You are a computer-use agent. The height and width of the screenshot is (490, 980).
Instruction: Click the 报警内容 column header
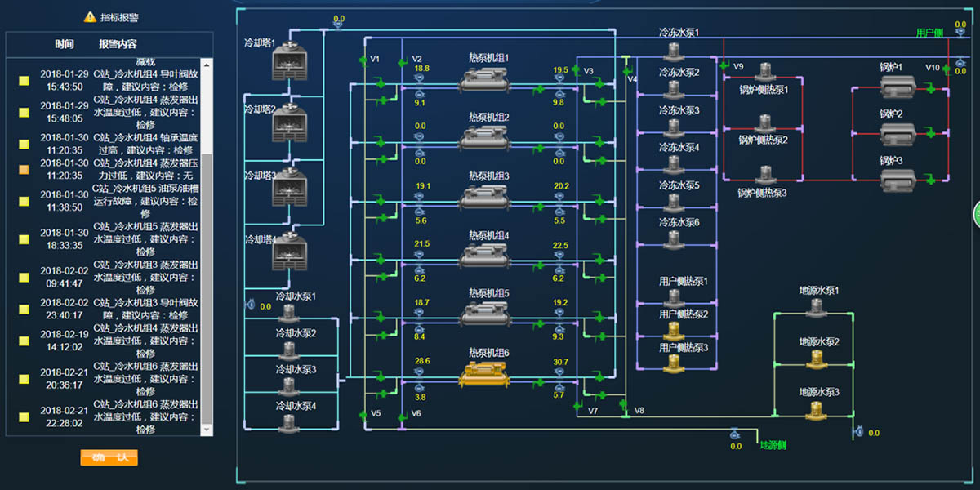pos(118,44)
